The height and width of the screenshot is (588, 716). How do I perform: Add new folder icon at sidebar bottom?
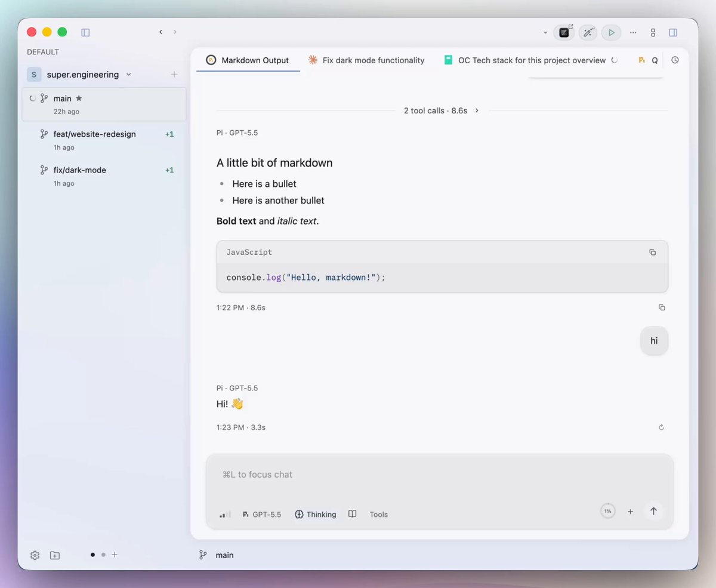pos(55,555)
